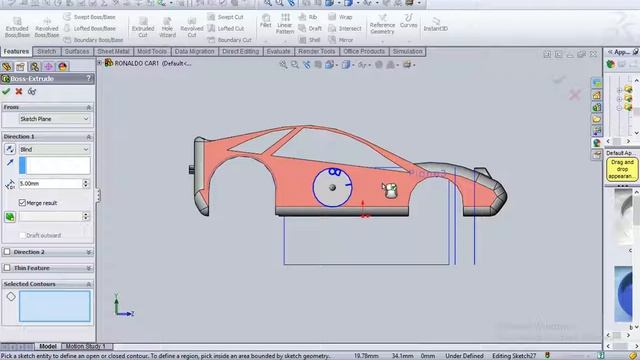Choose the Swept Boss/Base command
Viewport: 640px width, 360px height.
(x=90, y=17)
